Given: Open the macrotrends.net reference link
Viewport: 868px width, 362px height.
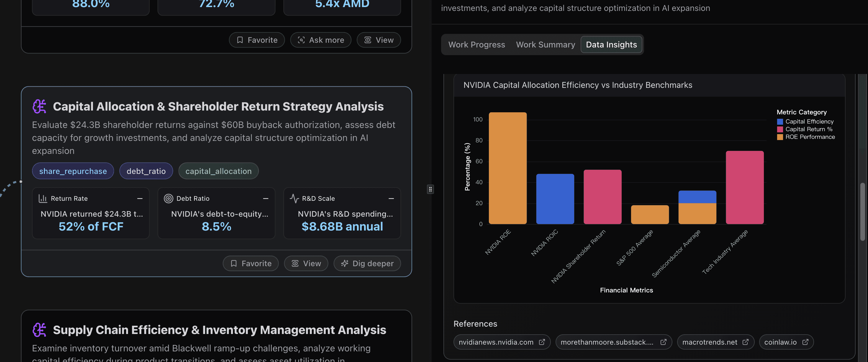Looking at the screenshot, I should click(715, 342).
